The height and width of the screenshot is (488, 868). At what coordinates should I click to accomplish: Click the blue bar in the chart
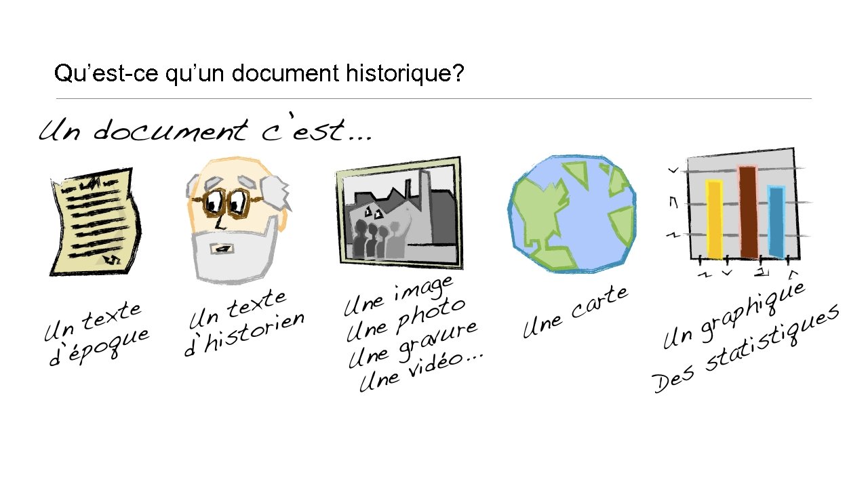coord(776,222)
